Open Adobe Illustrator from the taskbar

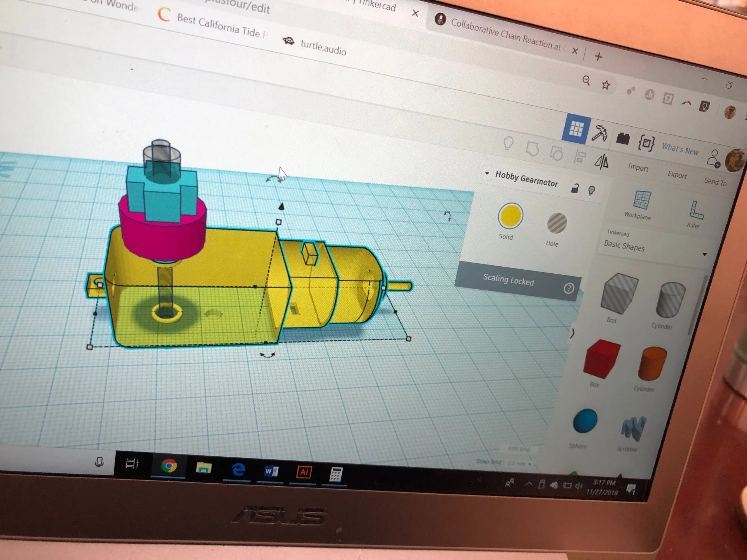pos(303,472)
